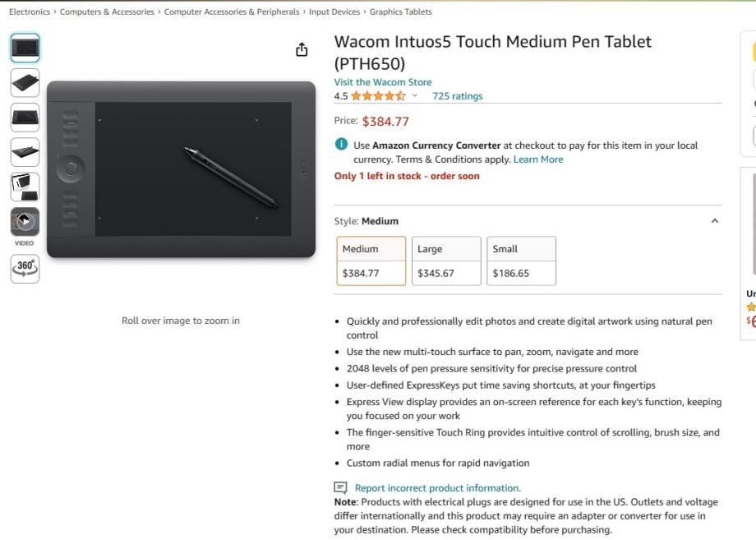756x540 pixels.
Task: Select the second tablet angle thumbnail
Action: [x=25, y=82]
